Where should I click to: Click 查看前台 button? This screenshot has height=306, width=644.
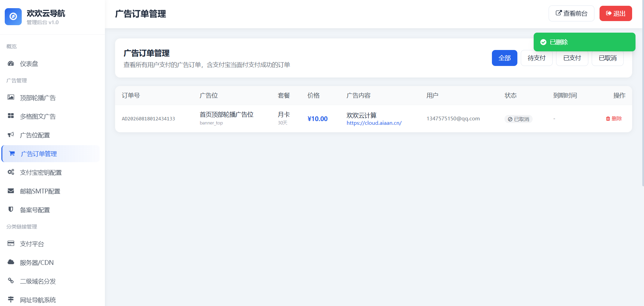(x=571, y=14)
